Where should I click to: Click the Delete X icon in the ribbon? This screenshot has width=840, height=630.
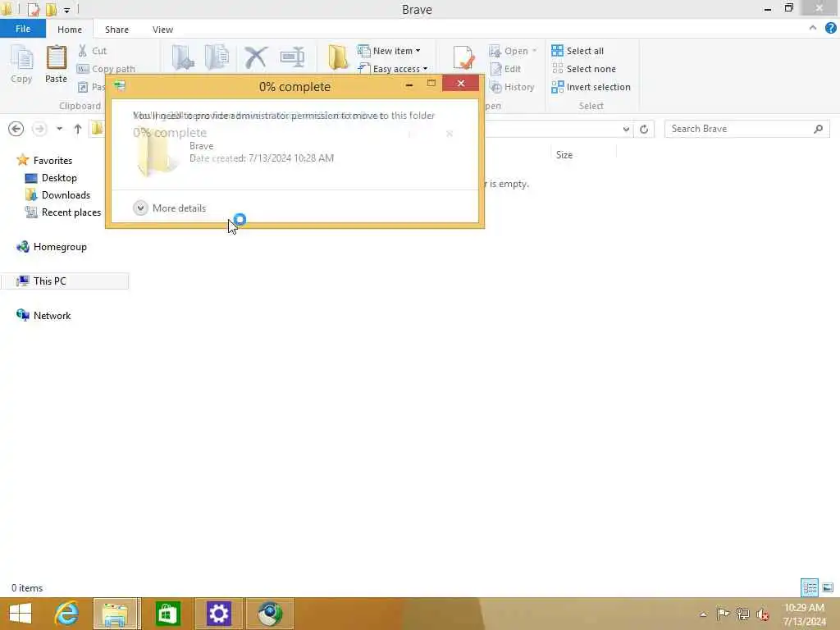(256, 57)
